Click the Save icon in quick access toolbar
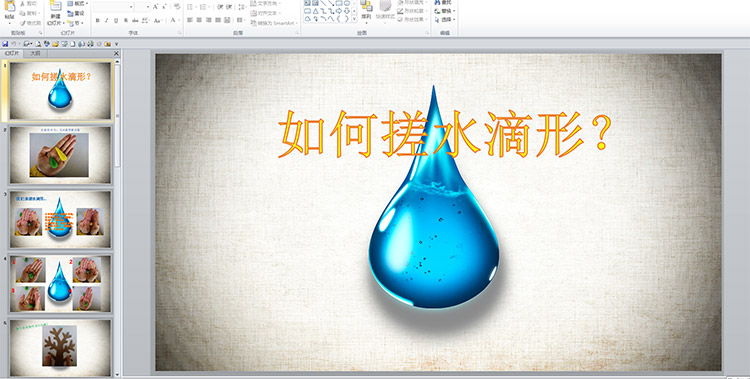 pyautogui.click(x=5, y=44)
